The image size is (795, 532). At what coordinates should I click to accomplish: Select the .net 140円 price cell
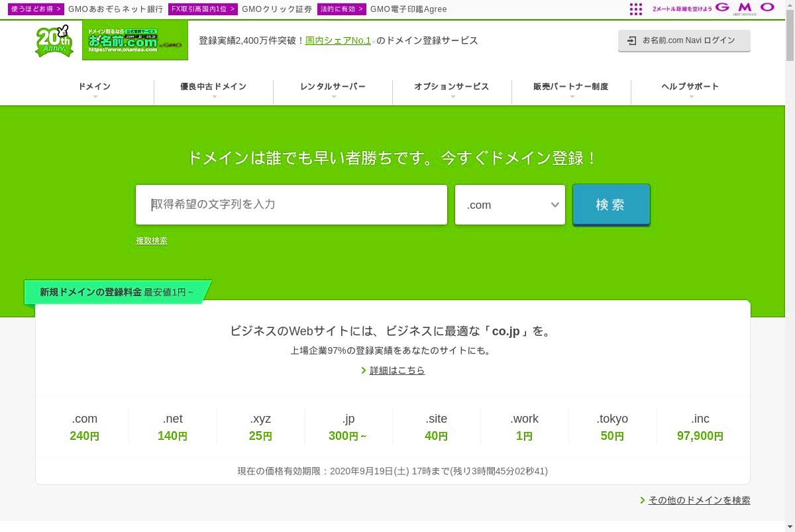point(173,427)
